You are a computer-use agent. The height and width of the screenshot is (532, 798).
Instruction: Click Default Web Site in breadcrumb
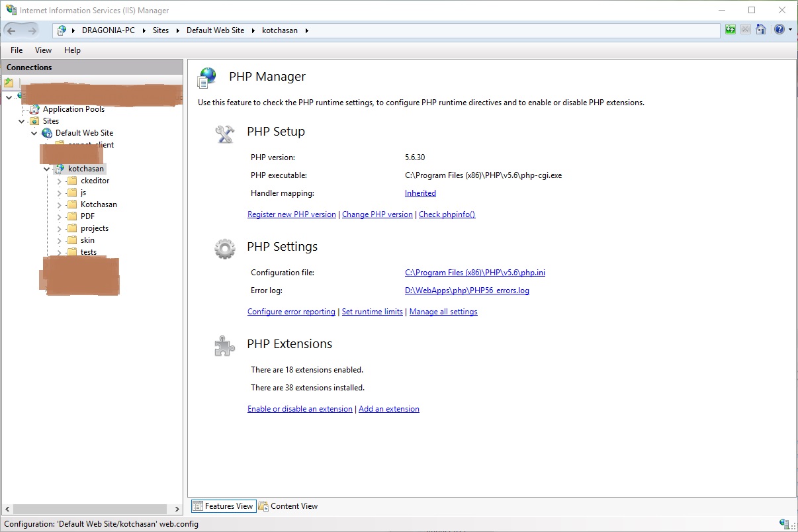pos(215,30)
